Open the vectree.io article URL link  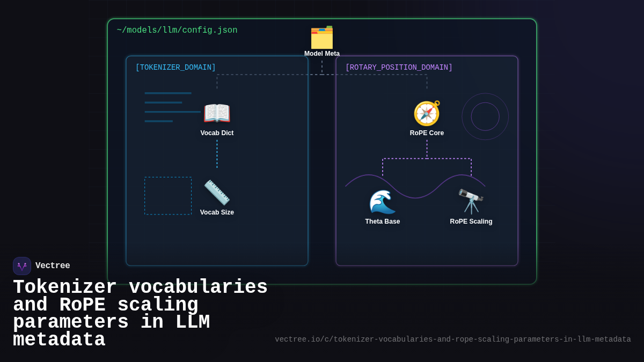(452, 339)
